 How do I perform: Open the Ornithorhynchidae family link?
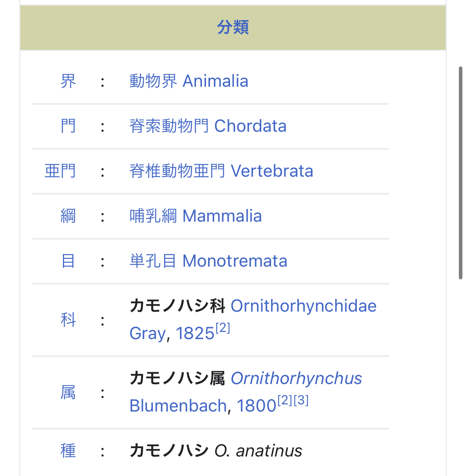tap(303, 306)
